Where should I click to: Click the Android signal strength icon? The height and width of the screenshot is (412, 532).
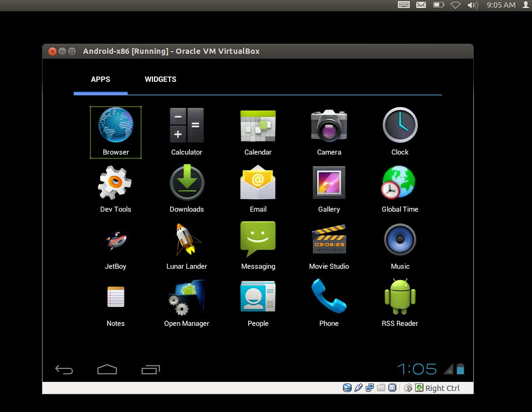coord(449,369)
